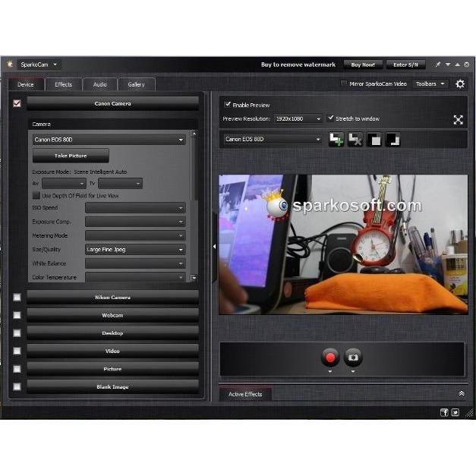Screen dimensions: 476x476
Task: Click the pin window icon
Action: [x=437, y=65]
